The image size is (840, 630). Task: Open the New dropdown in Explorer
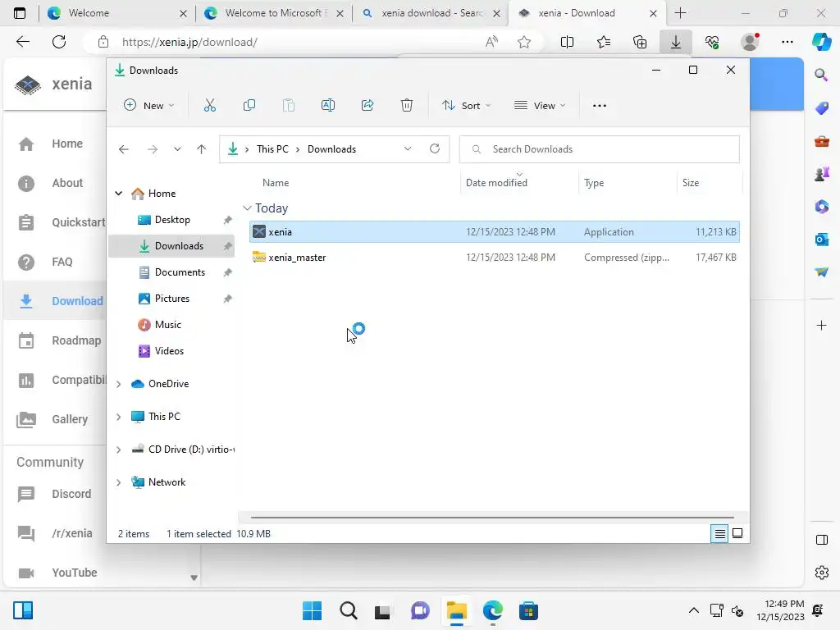(148, 106)
